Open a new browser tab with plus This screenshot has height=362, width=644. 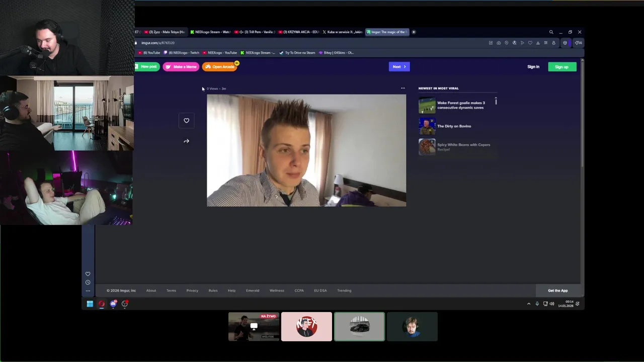pyautogui.click(x=414, y=32)
